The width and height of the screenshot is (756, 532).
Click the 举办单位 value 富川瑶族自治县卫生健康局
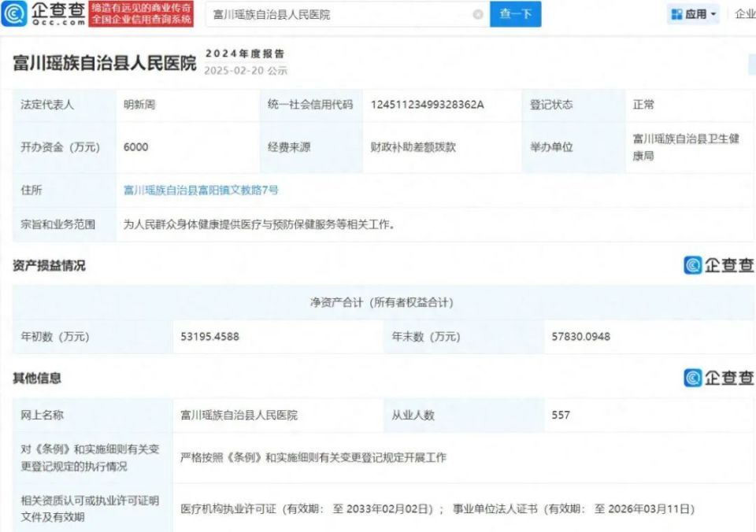coord(686,147)
